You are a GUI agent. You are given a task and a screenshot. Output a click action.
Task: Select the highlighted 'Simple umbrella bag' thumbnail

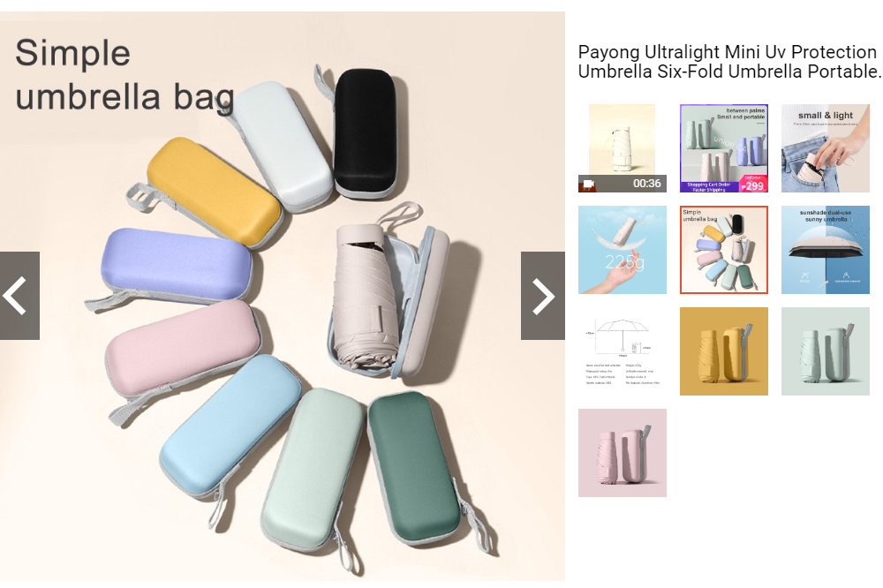(724, 250)
